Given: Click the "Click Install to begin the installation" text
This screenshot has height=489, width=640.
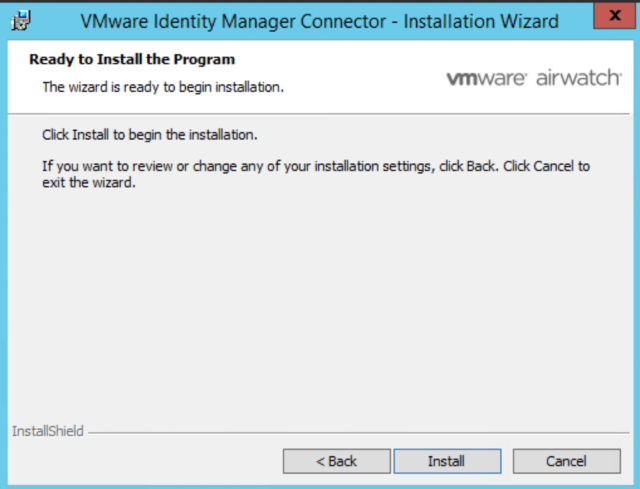Looking at the screenshot, I should pyautogui.click(x=151, y=134).
